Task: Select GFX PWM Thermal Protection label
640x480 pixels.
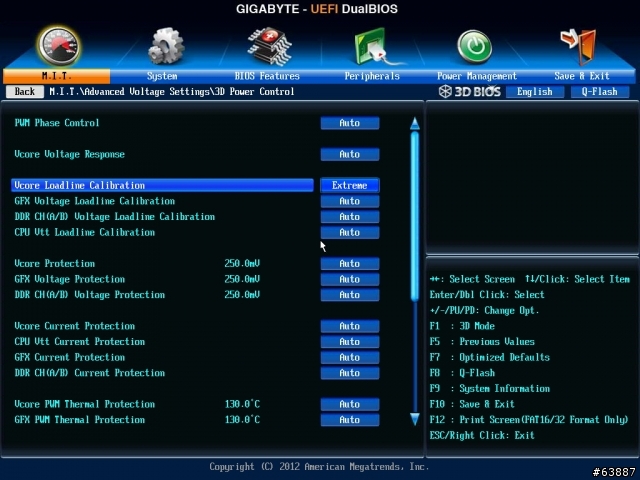Action: 80,420
